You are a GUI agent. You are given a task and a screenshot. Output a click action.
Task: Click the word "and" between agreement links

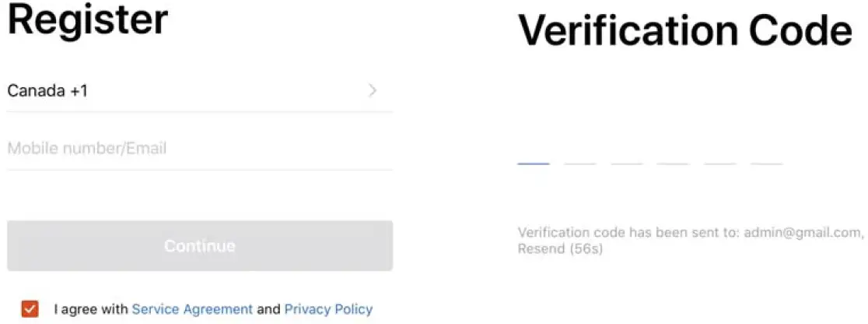[268, 309]
